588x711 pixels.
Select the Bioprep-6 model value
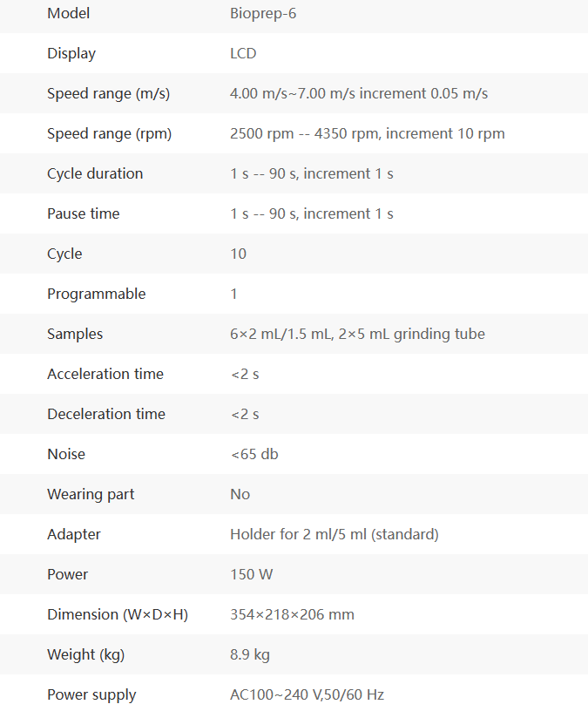tap(263, 14)
